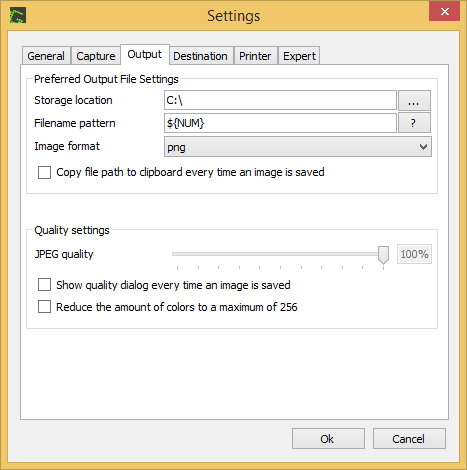Switch to the Destination tab
The height and width of the screenshot is (470, 467).
click(200, 56)
